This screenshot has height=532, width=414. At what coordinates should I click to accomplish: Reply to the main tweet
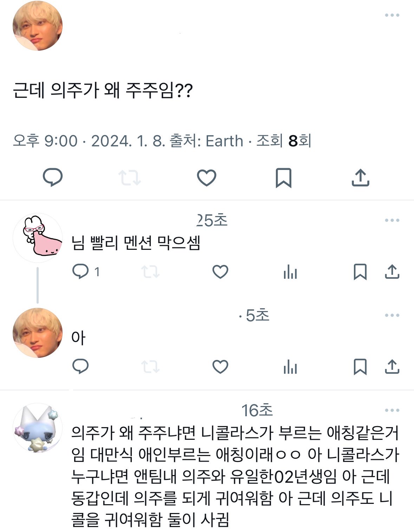pyautogui.click(x=53, y=177)
